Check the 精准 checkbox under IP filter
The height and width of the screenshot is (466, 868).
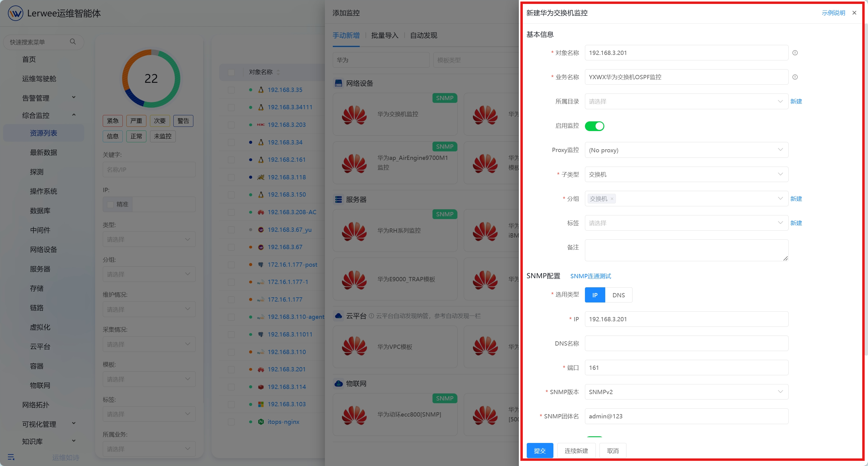coord(110,204)
